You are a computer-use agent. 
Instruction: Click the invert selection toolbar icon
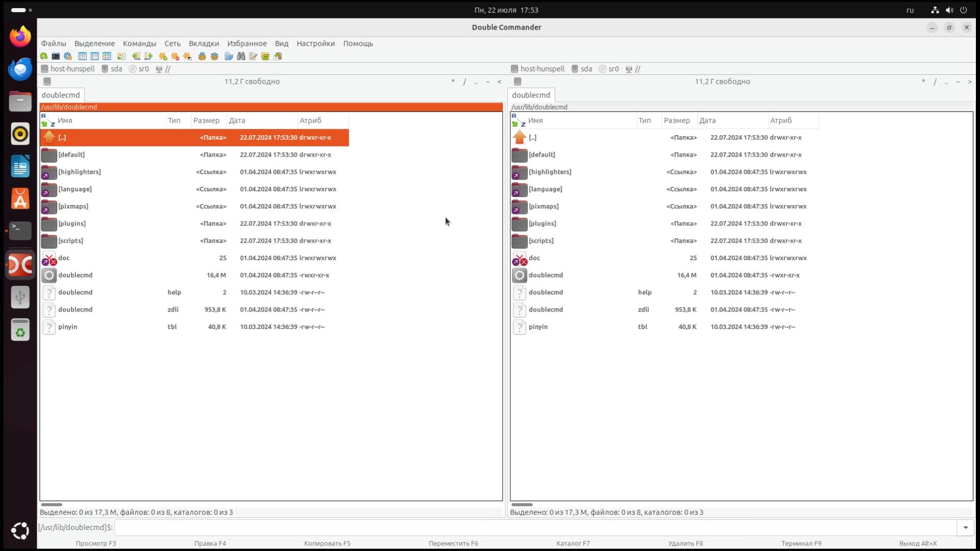(187, 56)
